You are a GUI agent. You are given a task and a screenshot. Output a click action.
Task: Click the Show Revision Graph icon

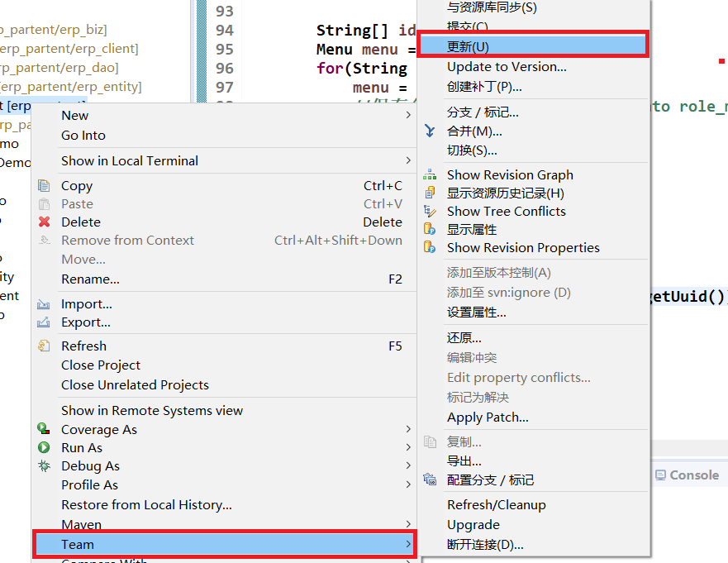click(430, 175)
